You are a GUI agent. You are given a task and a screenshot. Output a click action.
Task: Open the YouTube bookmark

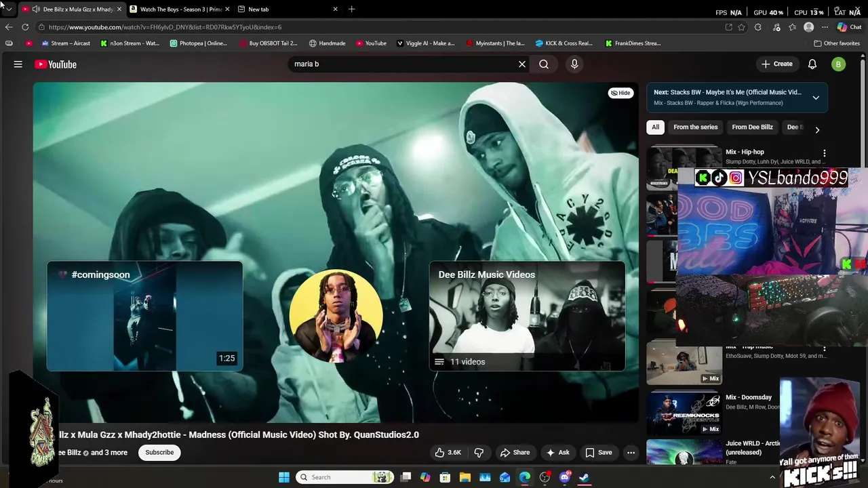pyautogui.click(x=371, y=43)
